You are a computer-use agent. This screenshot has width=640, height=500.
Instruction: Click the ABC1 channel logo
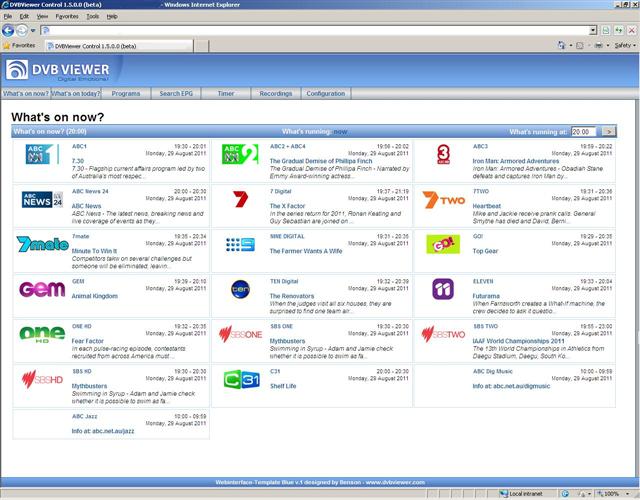(x=42, y=154)
